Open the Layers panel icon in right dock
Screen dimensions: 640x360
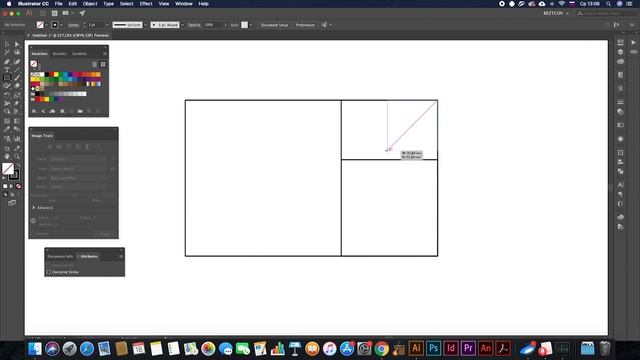[x=620, y=52]
